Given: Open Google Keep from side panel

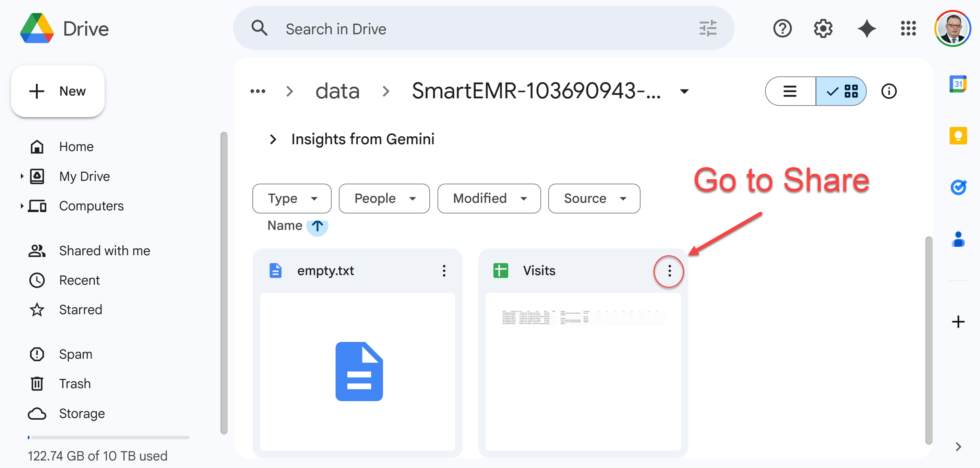Looking at the screenshot, I should (x=958, y=136).
